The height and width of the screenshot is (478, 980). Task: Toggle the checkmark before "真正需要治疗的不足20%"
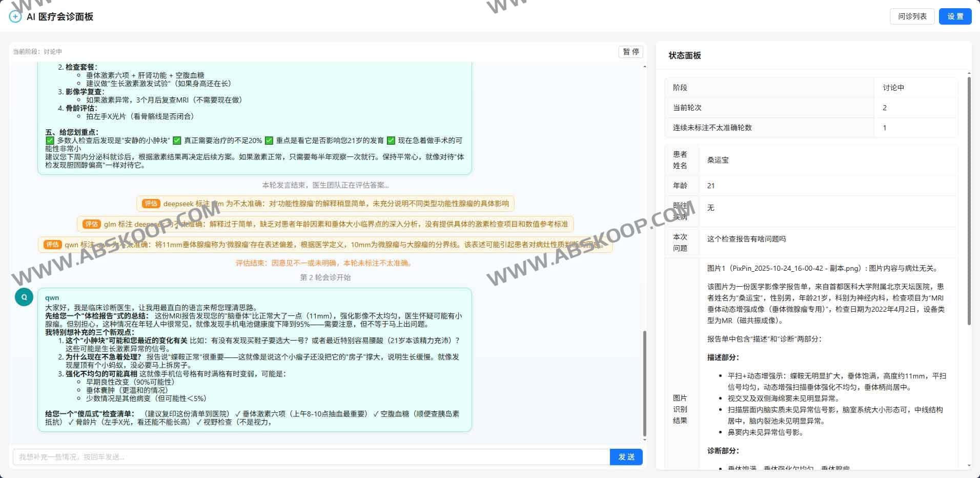[176, 140]
